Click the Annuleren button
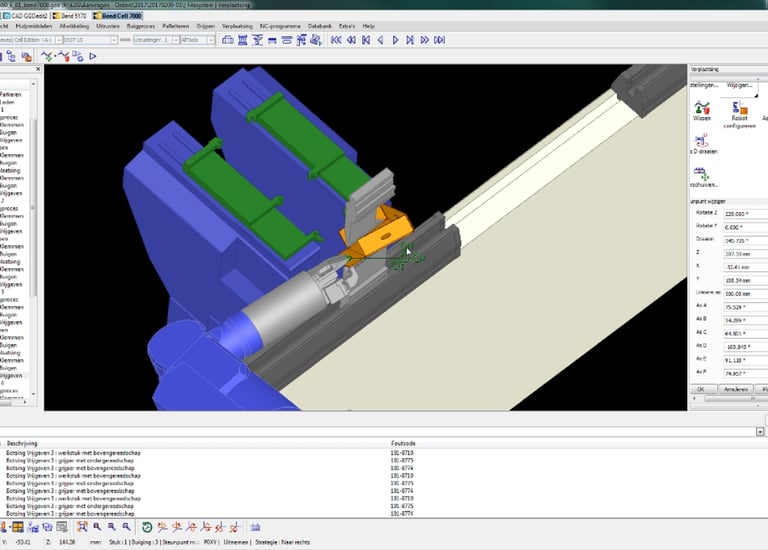Image resolution: width=768 pixels, height=550 pixels. coord(736,389)
